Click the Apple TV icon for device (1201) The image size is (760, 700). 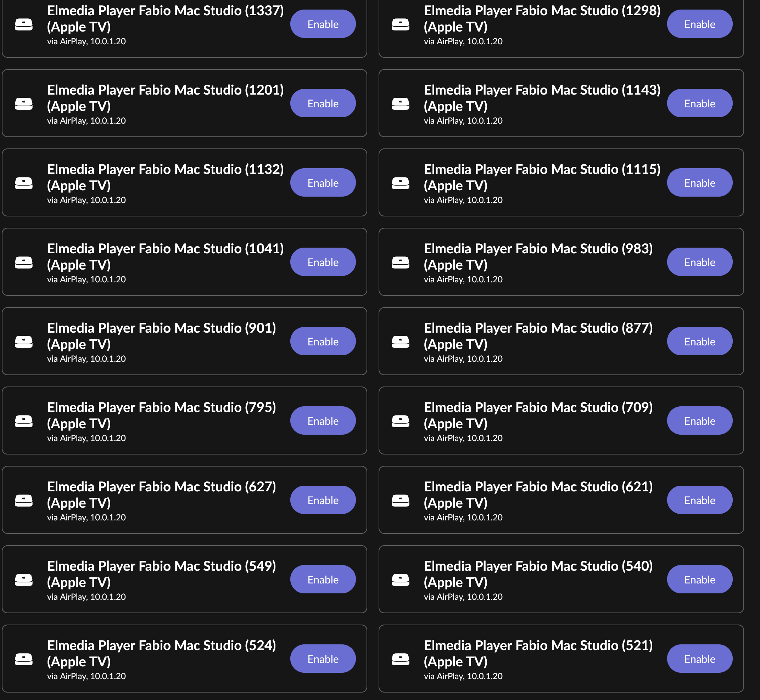coord(23,104)
